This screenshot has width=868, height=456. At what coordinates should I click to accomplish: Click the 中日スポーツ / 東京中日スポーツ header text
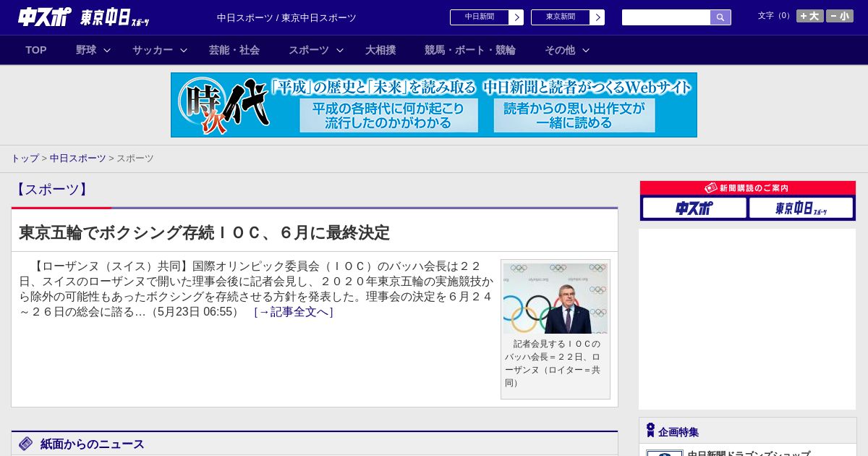click(x=286, y=18)
